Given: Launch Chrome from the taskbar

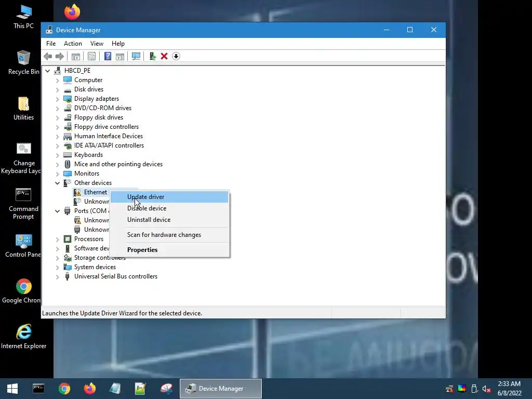Looking at the screenshot, I should click(64, 389).
